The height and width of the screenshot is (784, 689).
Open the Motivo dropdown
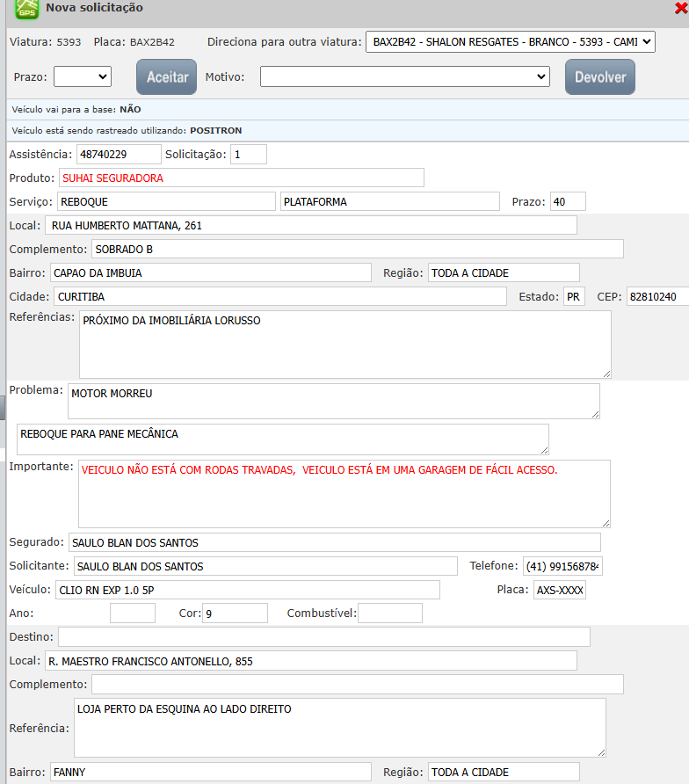pyautogui.click(x=404, y=76)
